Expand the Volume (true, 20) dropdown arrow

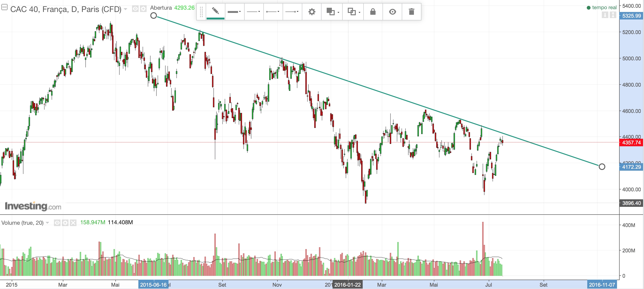(48, 222)
